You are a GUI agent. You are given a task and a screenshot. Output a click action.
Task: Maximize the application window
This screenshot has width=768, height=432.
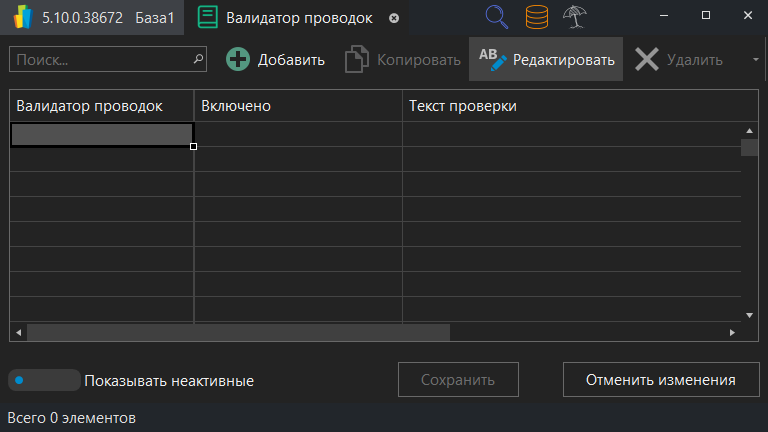706,16
